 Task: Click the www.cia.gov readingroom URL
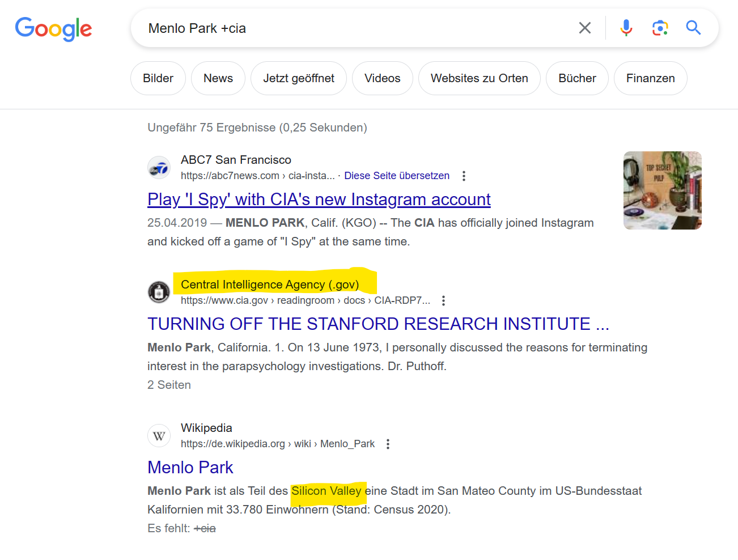pos(306,300)
